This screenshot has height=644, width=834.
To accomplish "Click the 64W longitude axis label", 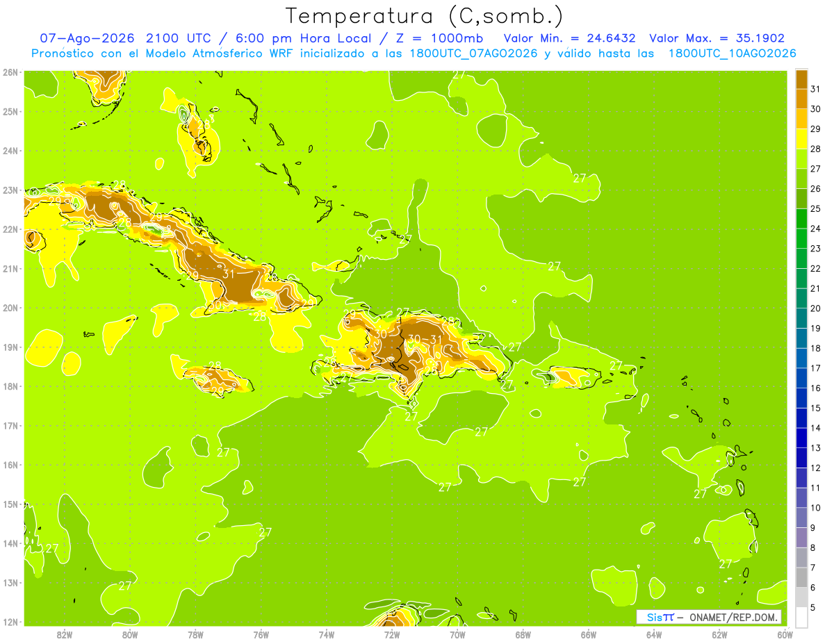I will (654, 634).
